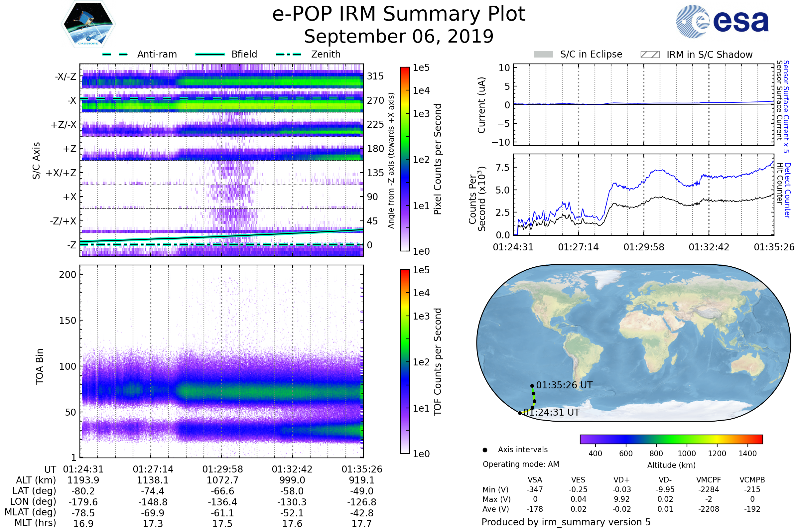Click the Bfield solid line legend marker
The image size is (798, 532).
click(210, 54)
